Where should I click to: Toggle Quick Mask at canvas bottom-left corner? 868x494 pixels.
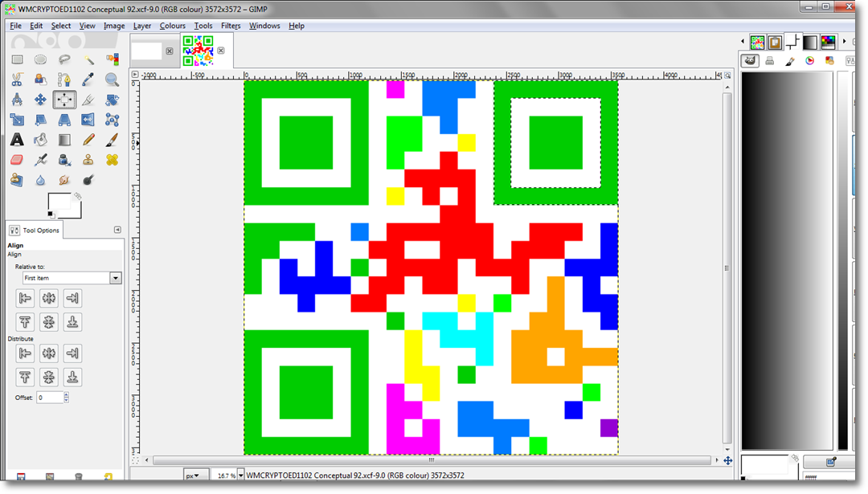click(135, 460)
